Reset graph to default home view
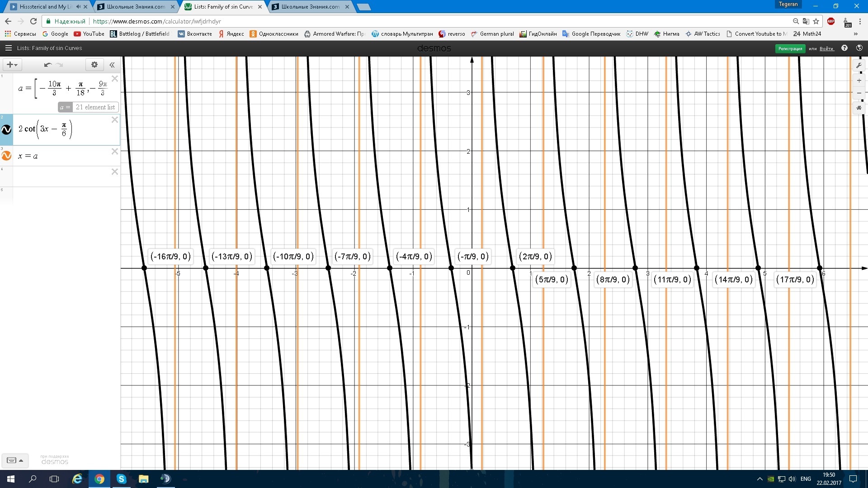This screenshot has width=868, height=488. (859, 108)
